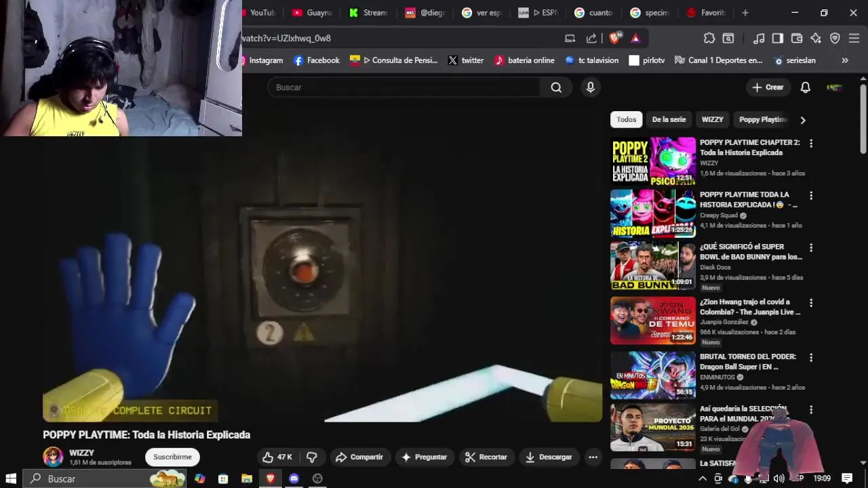868x488 pixels.
Task: Click the YouTube page vertical scrollbar
Action: point(863,120)
